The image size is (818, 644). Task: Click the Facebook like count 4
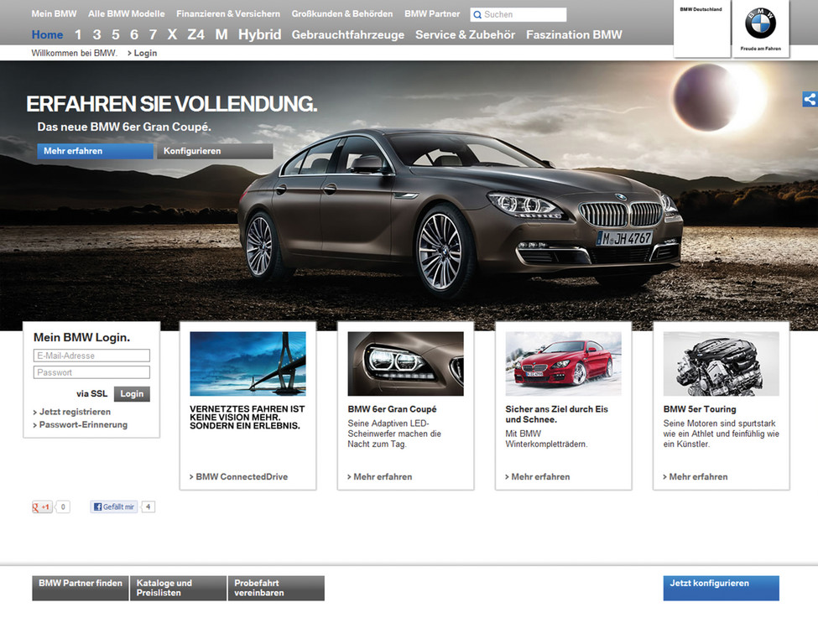[x=148, y=506]
